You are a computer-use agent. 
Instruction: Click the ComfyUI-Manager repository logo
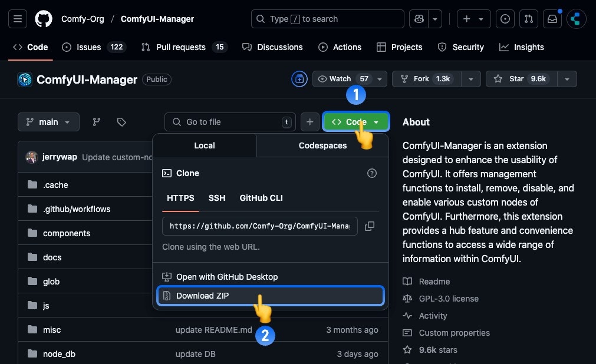coord(25,80)
